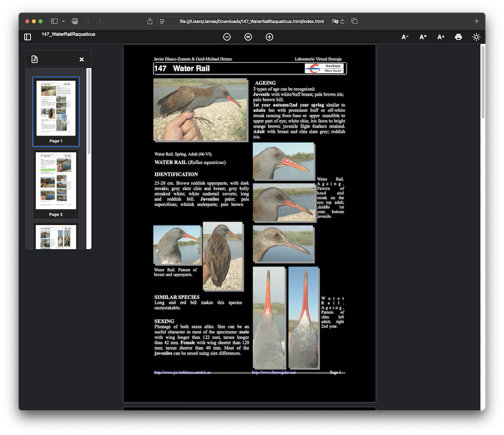Print the document using the viewer's printer icon
The height and width of the screenshot is (435, 504).
pos(458,37)
